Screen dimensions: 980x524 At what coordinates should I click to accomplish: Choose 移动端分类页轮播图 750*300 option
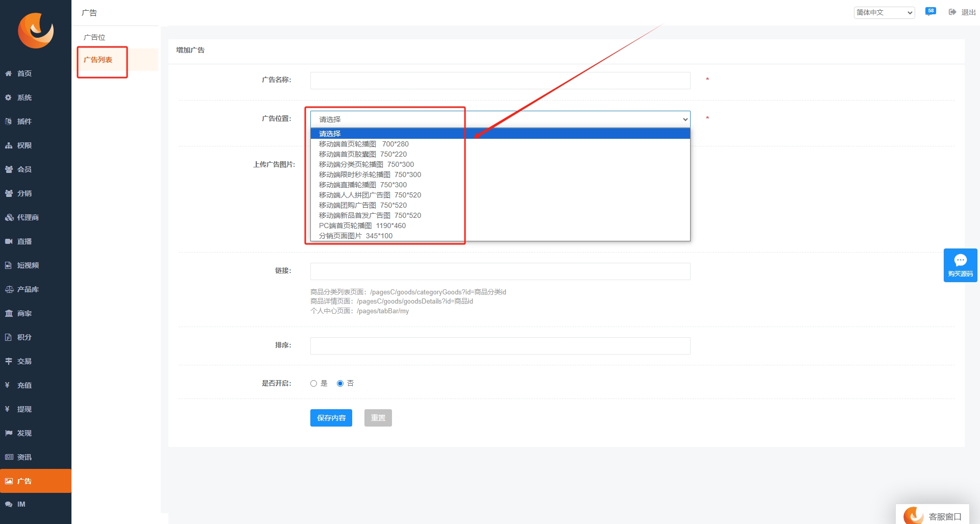[500, 164]
